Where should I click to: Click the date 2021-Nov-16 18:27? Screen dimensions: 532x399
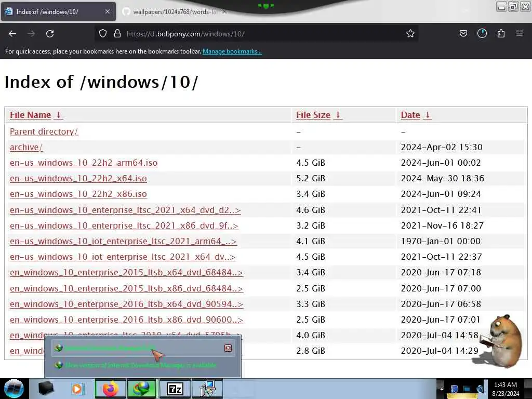(x=442, y=225)
